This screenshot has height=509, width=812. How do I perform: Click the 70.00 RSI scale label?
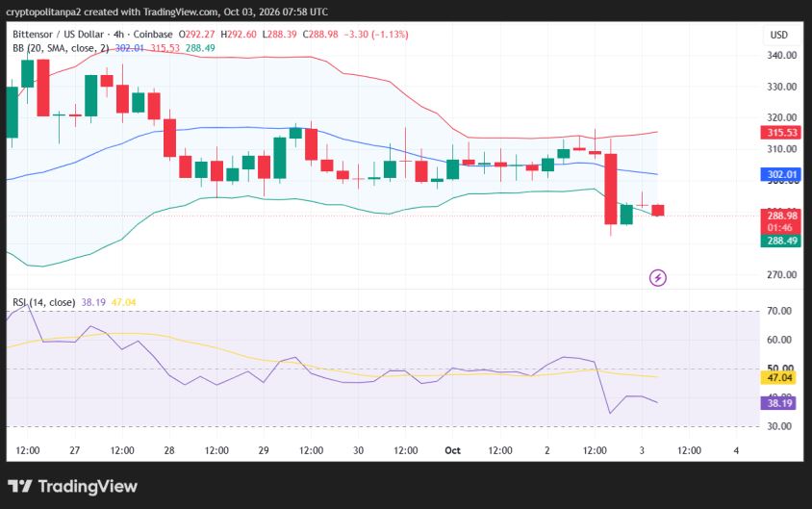point(779,311)
